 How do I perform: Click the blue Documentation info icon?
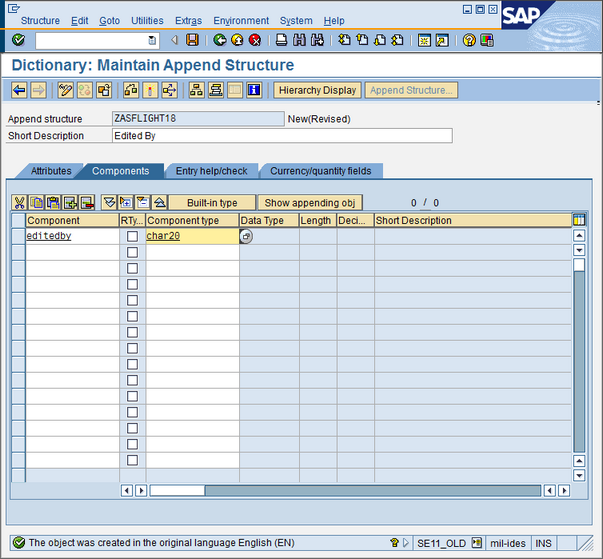254,90
